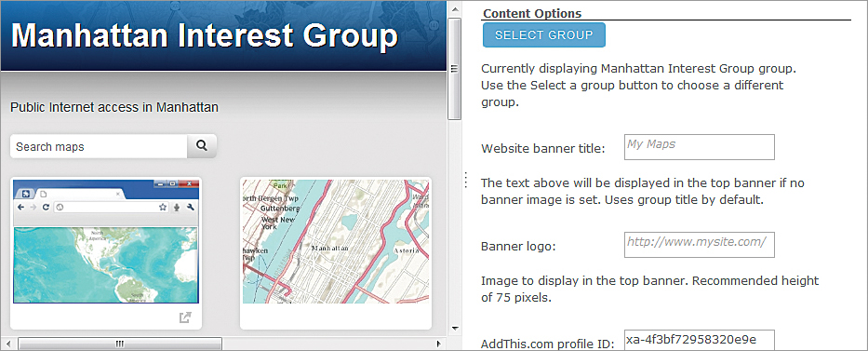Screen dimensions: 868x351
Task: Click inside the Search maps box
Action: [100, 146]
